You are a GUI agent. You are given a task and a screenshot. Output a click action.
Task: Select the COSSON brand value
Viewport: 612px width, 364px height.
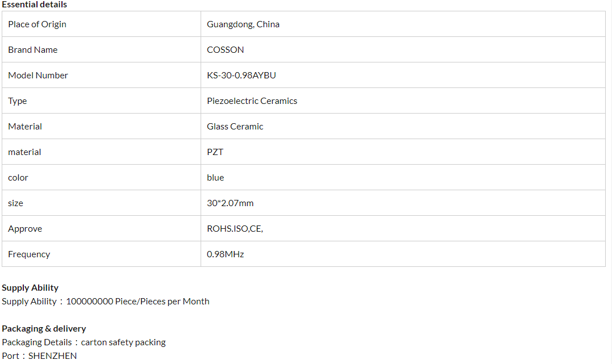click(225, 50)
